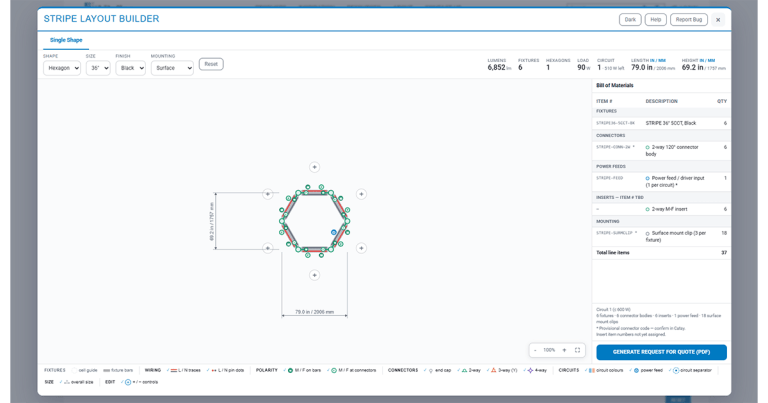768x403 pixels.
Task: Toggle L / N traces wiring display
Action: [x=184, y=370]
